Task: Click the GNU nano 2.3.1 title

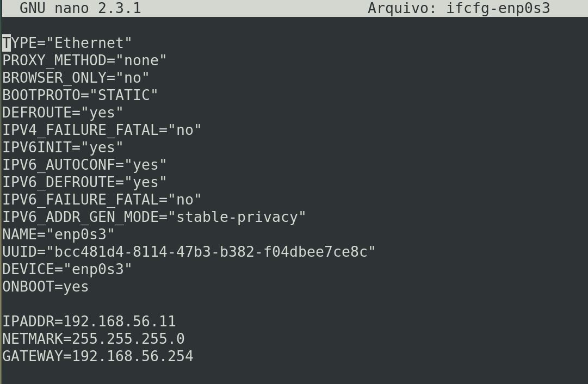Action: (81, 8)
